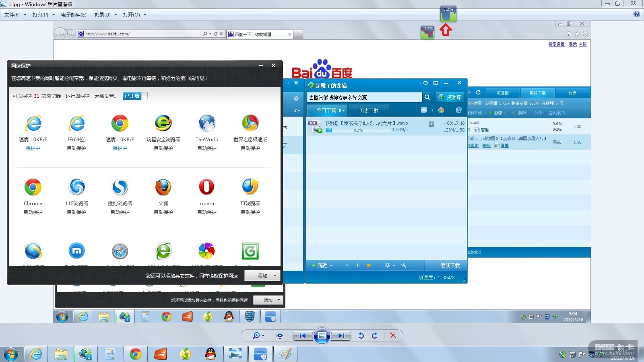The image size is (644, 362).
Task: Click the actual size fit-to-window icon
Action: click(280, 335)
